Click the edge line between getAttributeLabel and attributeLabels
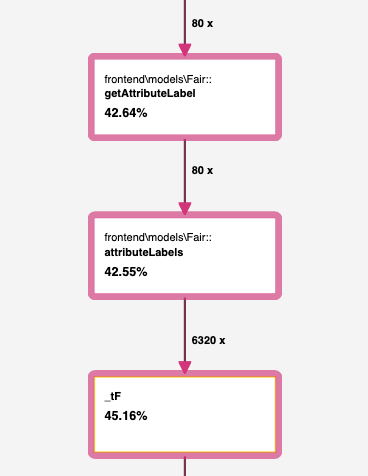The width and height of the screenshot is (368, 476). pos(185,171)
